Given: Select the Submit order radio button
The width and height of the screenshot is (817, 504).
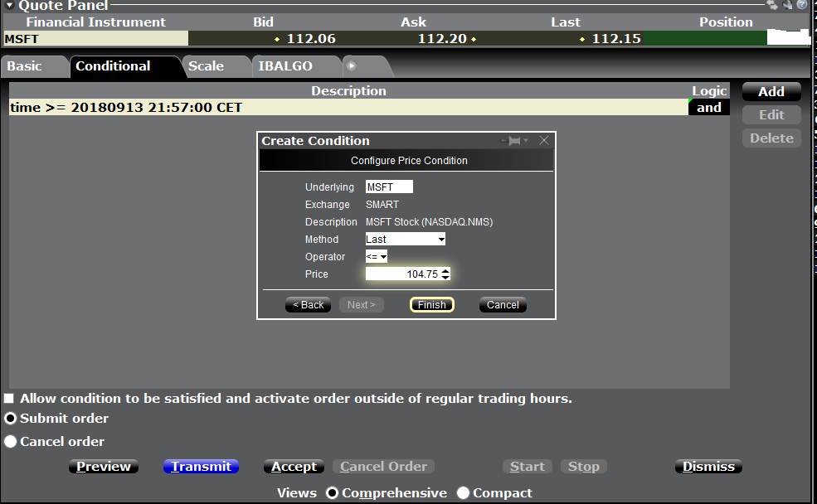Looking at the screenshot, I should point(11,419).
